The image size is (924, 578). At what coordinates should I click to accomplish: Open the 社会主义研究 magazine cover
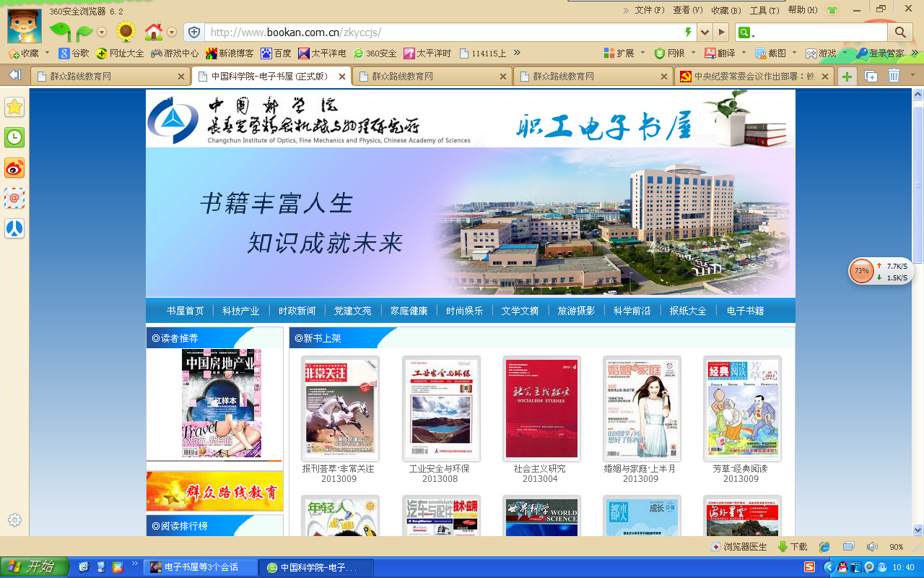point(541,409)
